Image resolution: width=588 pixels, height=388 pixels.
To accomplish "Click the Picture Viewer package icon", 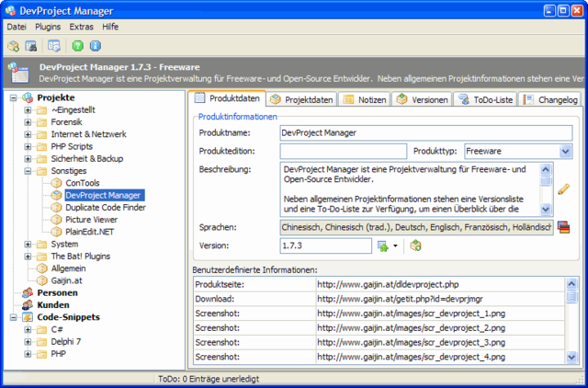I will coord(56,220).
